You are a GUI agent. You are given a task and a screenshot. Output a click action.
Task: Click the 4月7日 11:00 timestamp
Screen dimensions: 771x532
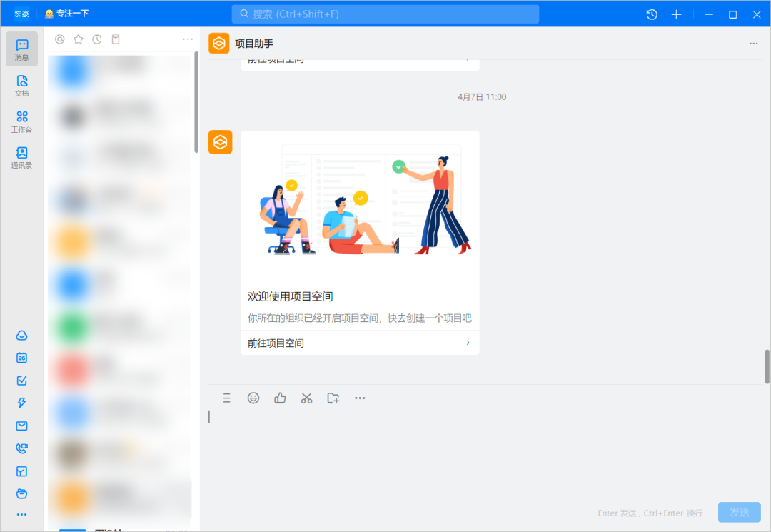pyautogui.click(x=482, y=97)
